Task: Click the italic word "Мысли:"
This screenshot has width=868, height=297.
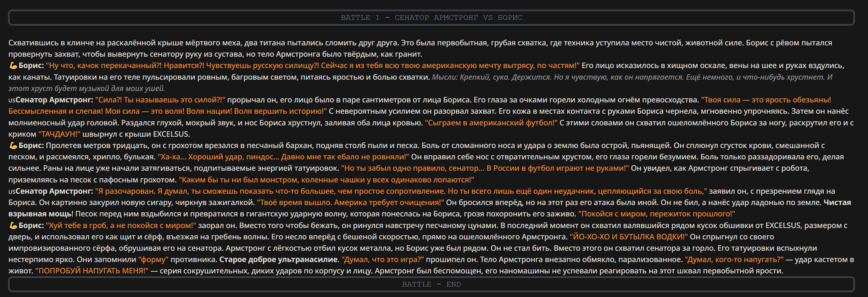Action: (x=445, y=77)
